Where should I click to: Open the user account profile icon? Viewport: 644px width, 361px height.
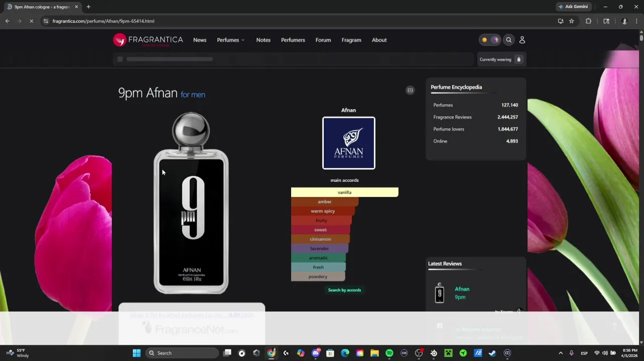522,40
